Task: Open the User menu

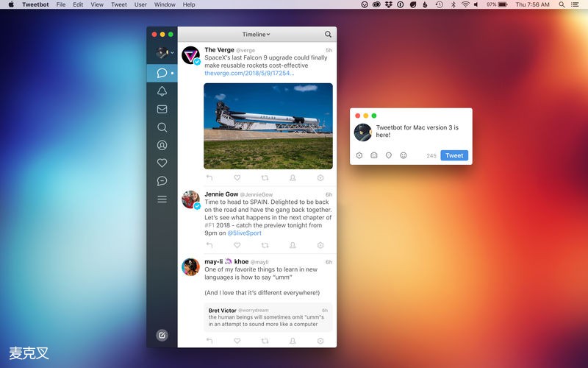Action: pos(140,4)
